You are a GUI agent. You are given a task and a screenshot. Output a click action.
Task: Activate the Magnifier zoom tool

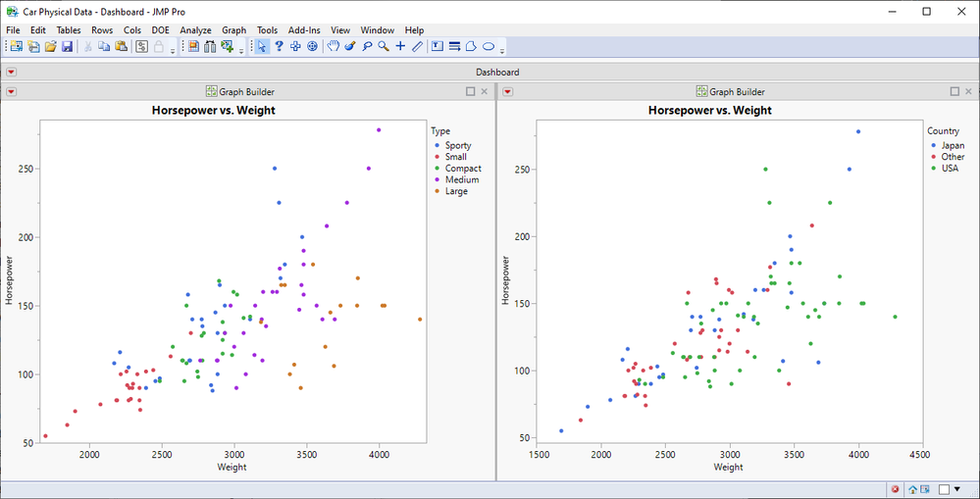384,46
